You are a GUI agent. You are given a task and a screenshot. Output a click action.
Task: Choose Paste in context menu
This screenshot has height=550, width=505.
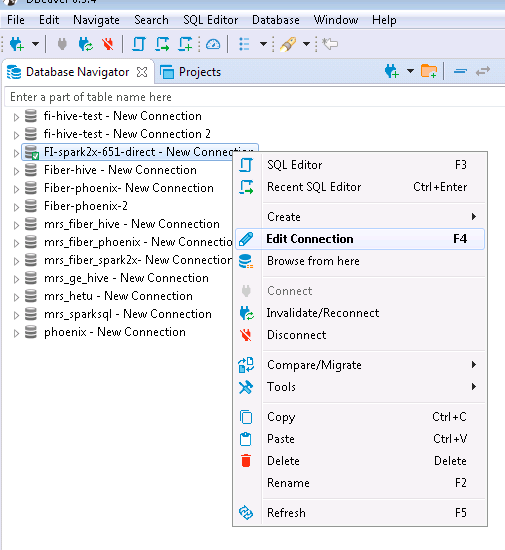point(360,439)
